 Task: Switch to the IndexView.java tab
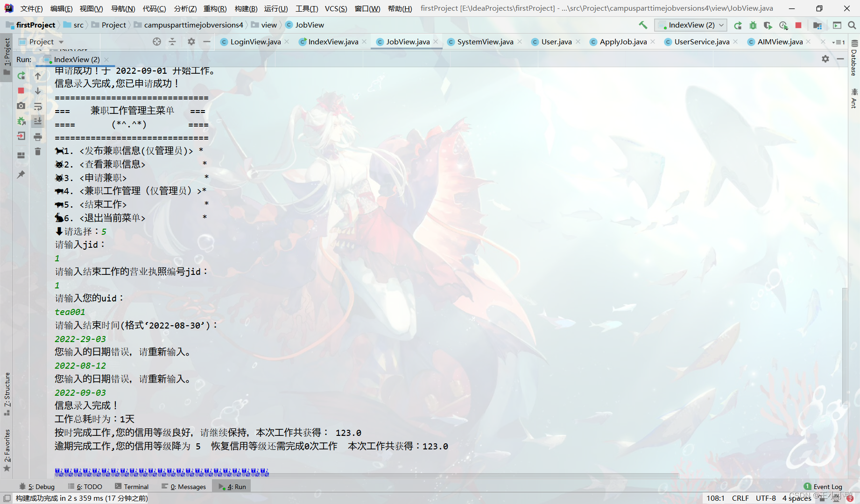333,42
